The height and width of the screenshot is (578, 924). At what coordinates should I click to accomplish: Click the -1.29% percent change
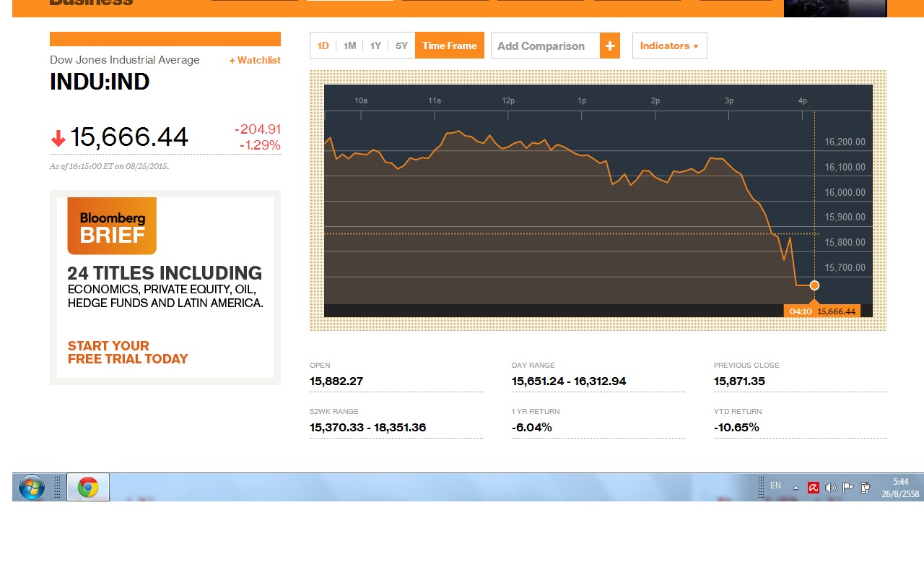click(x=260, y=145)
